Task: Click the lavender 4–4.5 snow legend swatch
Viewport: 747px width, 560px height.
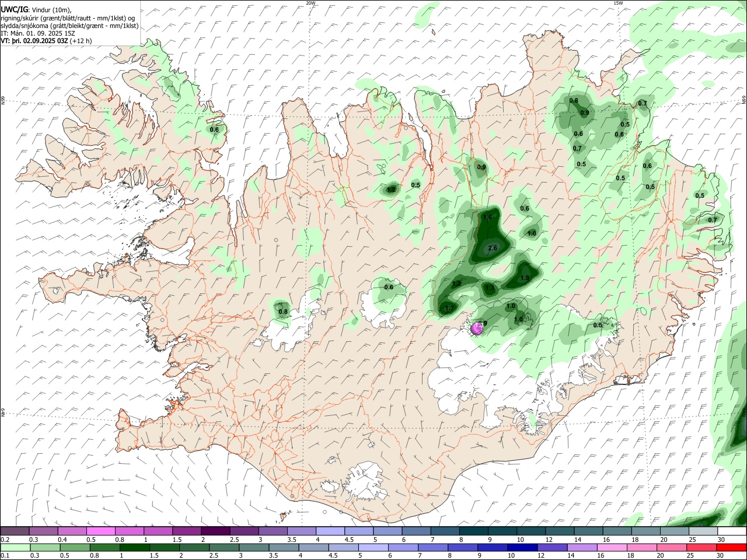Action: [330, 531]
